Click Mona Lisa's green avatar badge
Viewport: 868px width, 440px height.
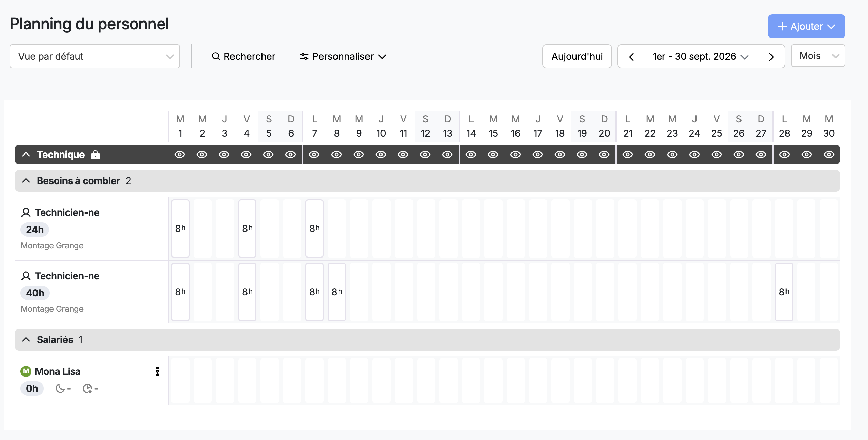pos(26,371)
